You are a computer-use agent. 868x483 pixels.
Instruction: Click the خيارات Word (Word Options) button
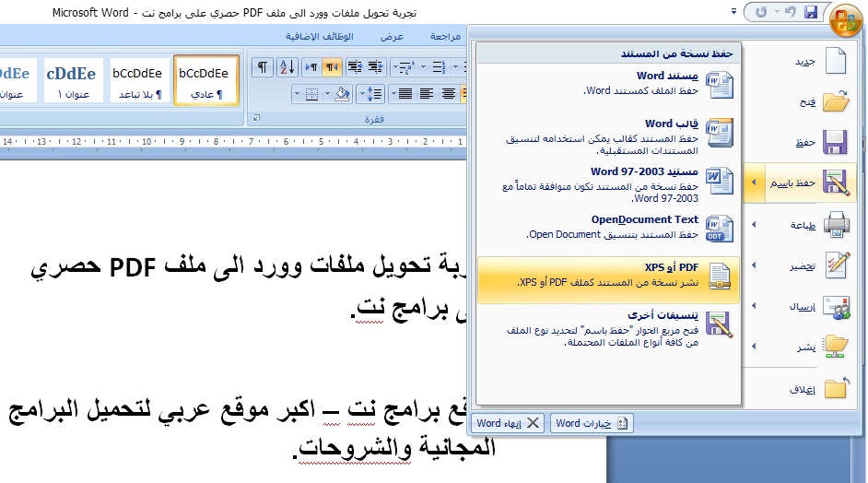tap(592, 423)
